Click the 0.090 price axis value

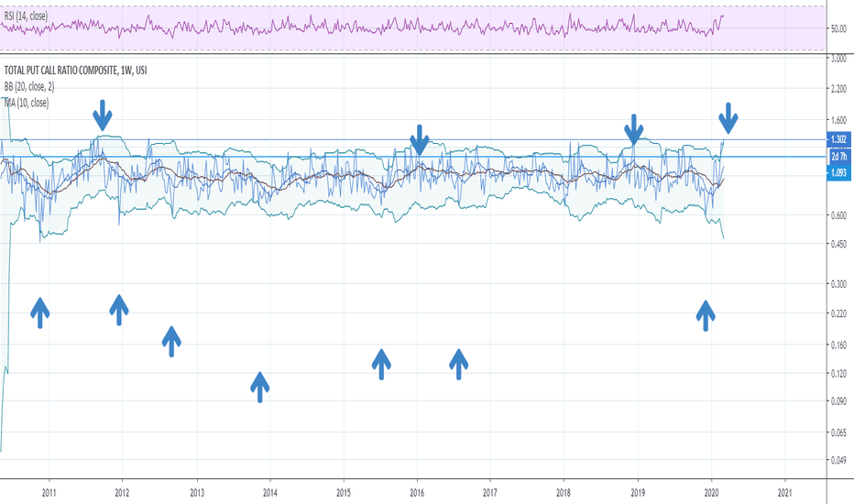click(x=838, y=401)
